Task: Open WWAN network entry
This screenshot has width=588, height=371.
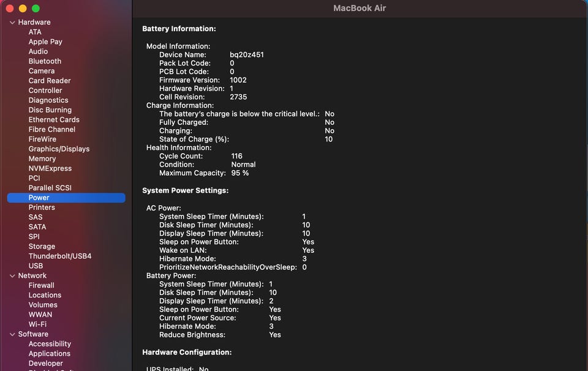Action: tap(40, 315)
